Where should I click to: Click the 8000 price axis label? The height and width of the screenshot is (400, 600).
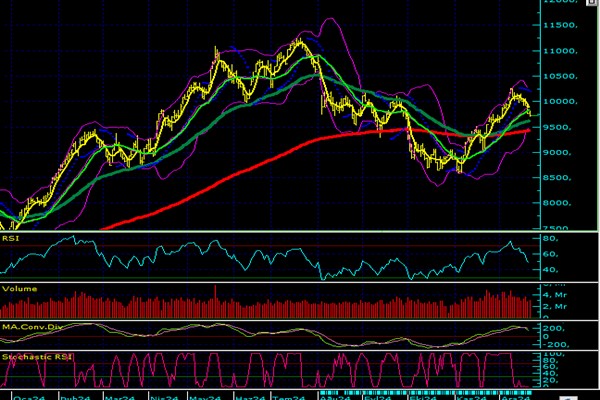click(558, 203)
